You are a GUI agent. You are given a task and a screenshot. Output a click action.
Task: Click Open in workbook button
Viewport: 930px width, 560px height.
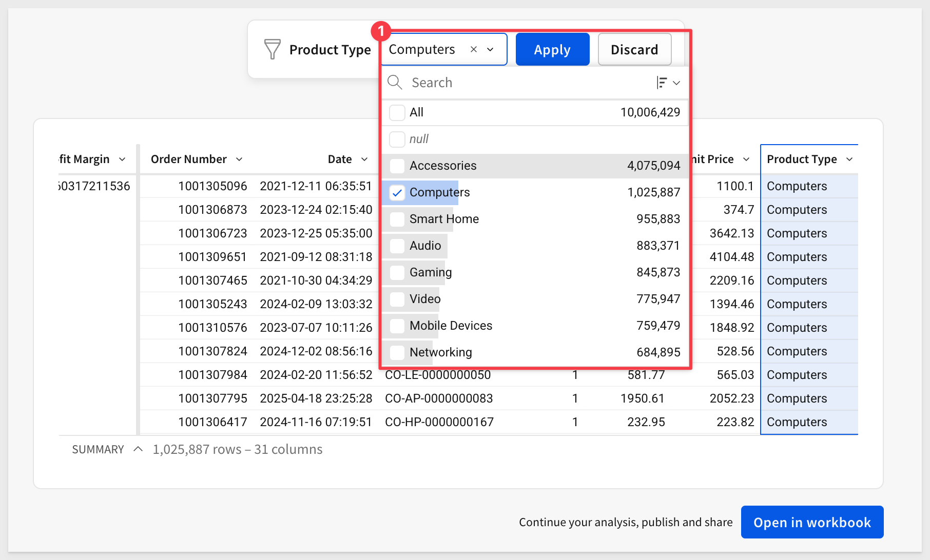click(812, 522)
